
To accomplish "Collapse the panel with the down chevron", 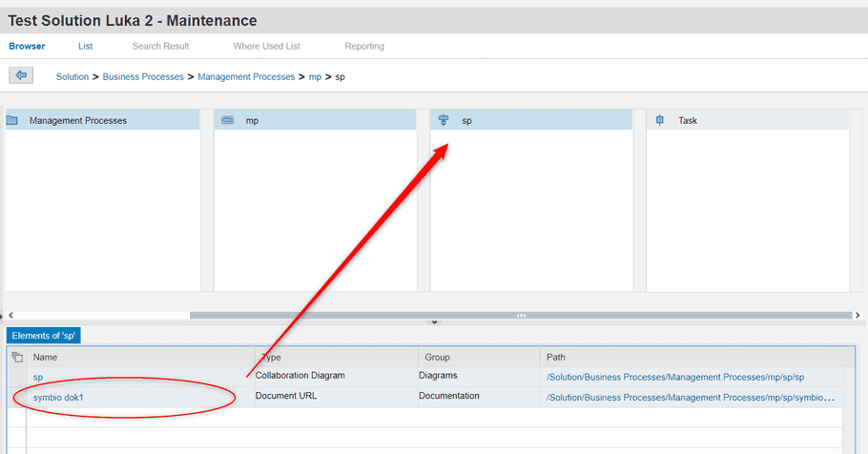I will pyautogui.click(x=435, y=322).
